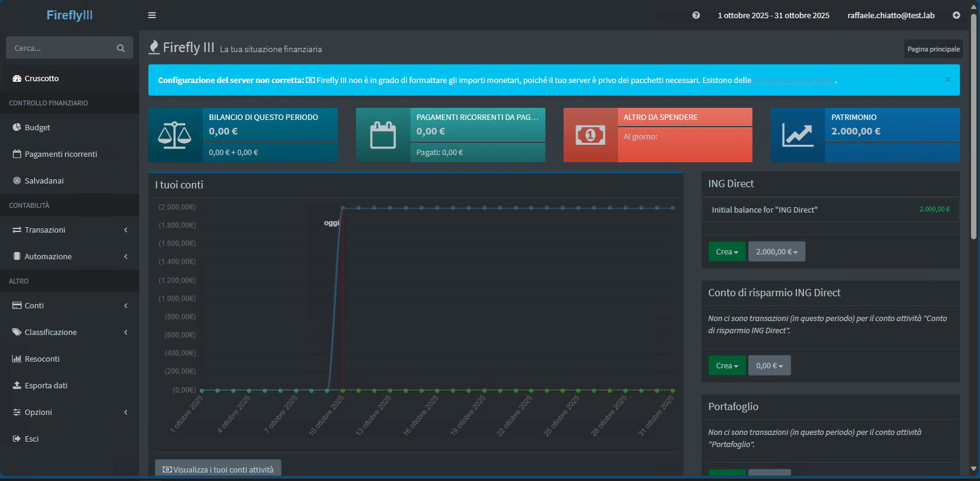Toggle the sidebar hamburger menu
This screenshot has width=980, height=481.
click(152, 15)
